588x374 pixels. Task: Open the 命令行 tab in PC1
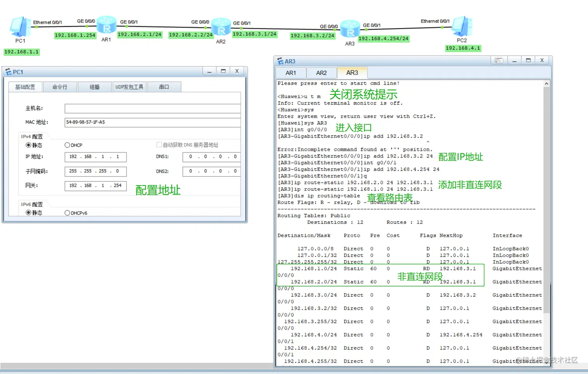tap(60, 87)
